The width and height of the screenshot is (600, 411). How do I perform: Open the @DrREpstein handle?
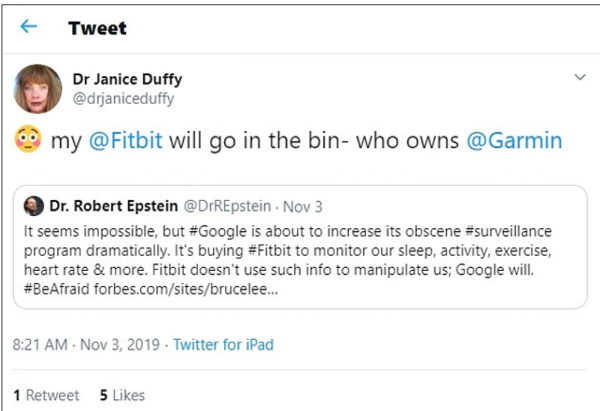pos(227,206)
